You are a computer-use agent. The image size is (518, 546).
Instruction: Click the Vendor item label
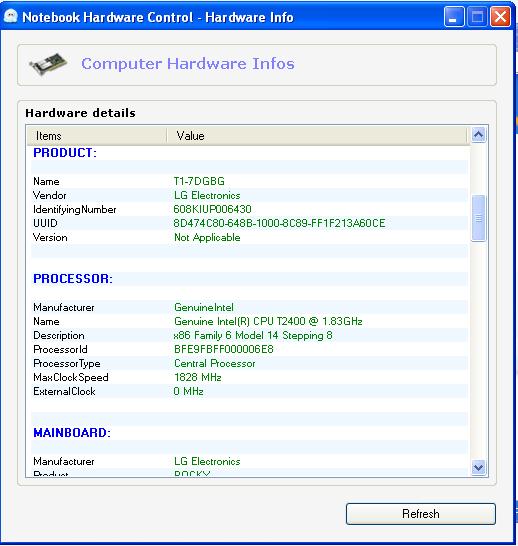pos(49,195)
